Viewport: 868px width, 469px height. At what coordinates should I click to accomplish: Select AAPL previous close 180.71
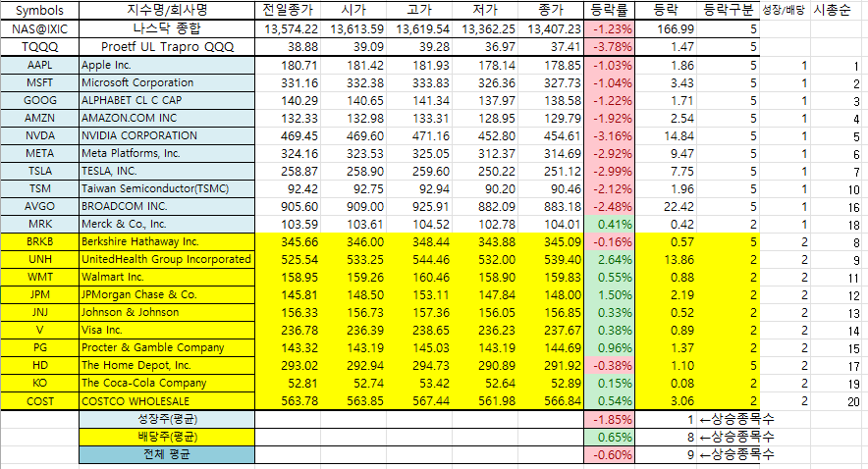point(288,66)
